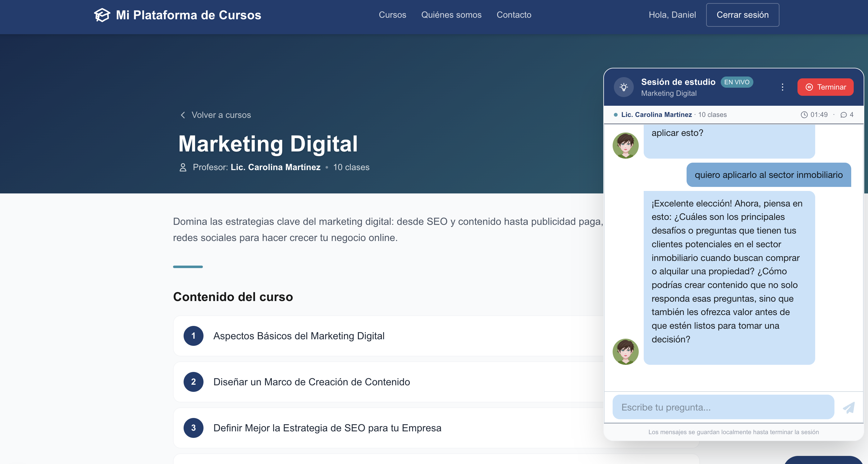
Task: Open the Contacto nav link
Action: (x=514, y=15)
